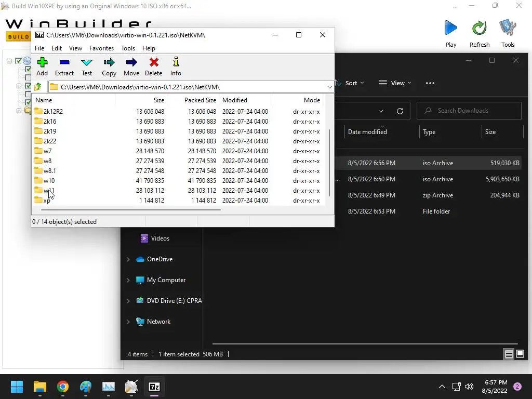532x399 pixels.
Task: Click the network icon in the system tray
Action: (456, 387)
